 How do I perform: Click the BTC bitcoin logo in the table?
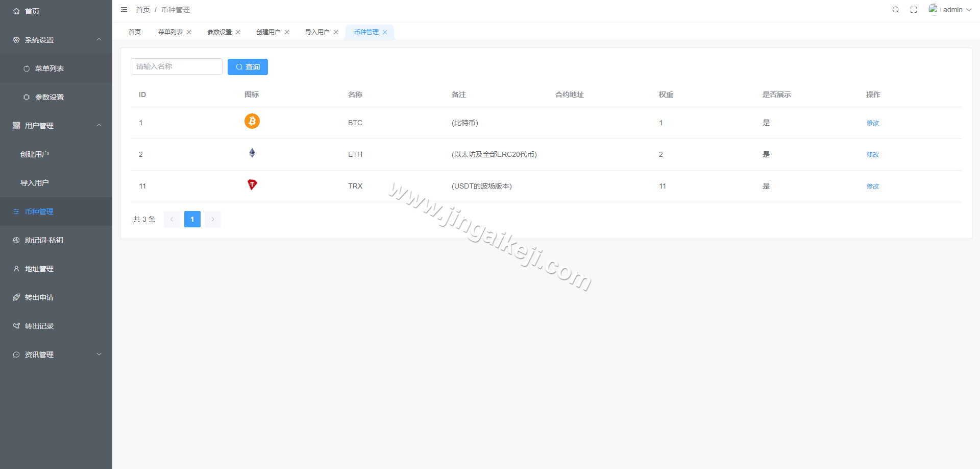tap(252, 121)
